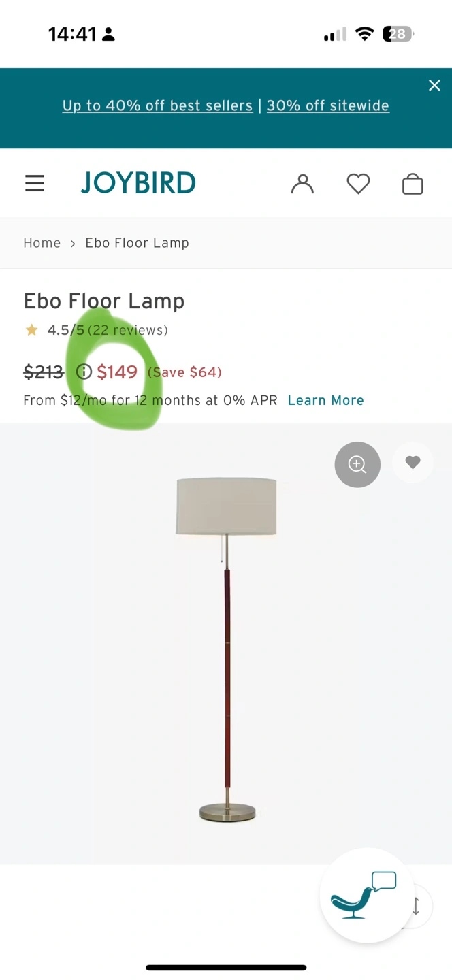Image resolution: width=452 pixels, height=980 pixels.
Task: Open the wishlist heart in header
Action: coord(358,184)
